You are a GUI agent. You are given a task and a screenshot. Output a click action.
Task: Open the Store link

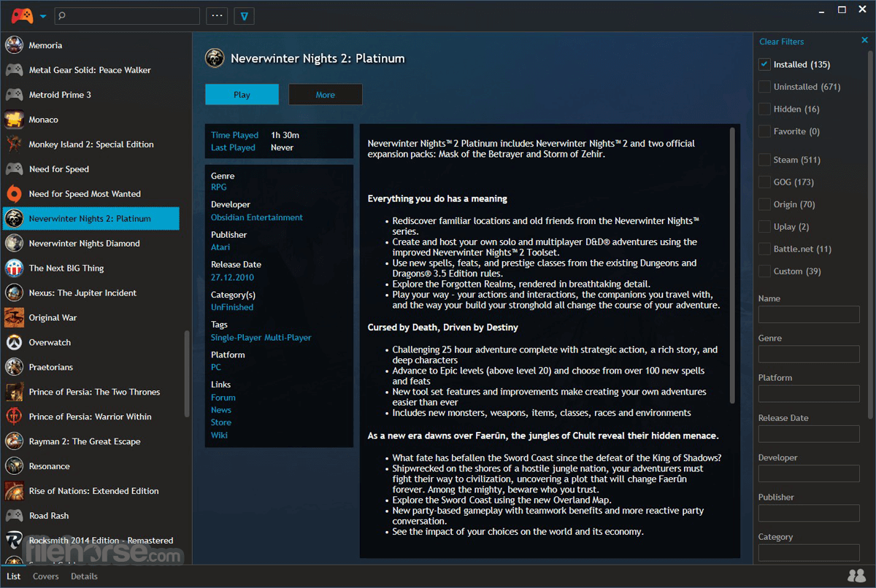[221, 422]
